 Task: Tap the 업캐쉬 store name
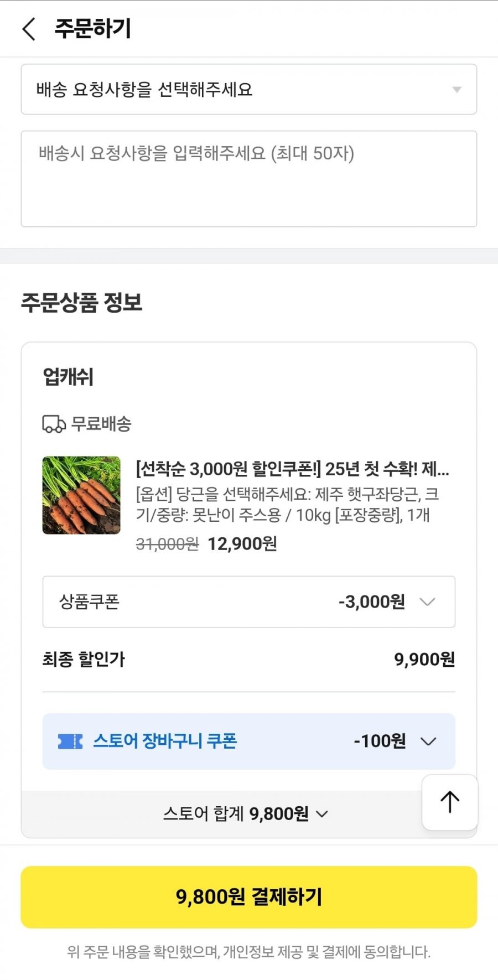pos(68,377)
